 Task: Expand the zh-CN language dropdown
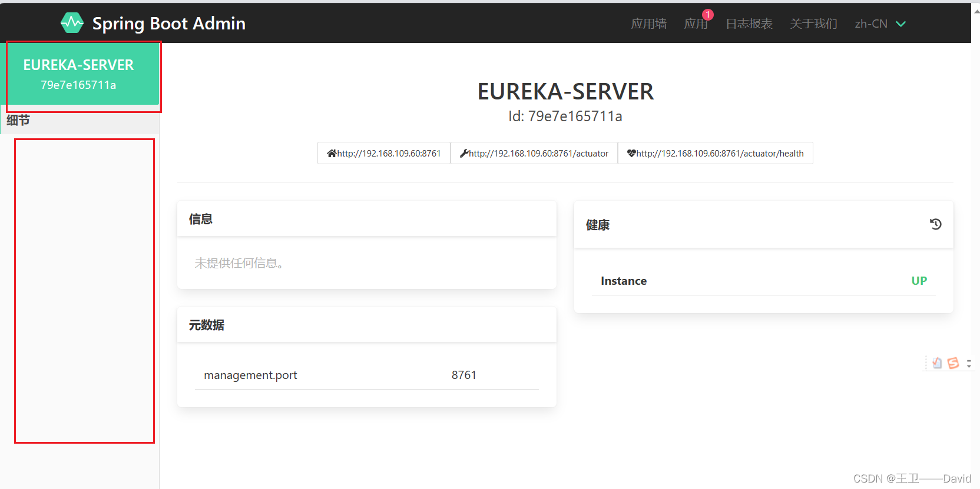click(x=880, y=24)
